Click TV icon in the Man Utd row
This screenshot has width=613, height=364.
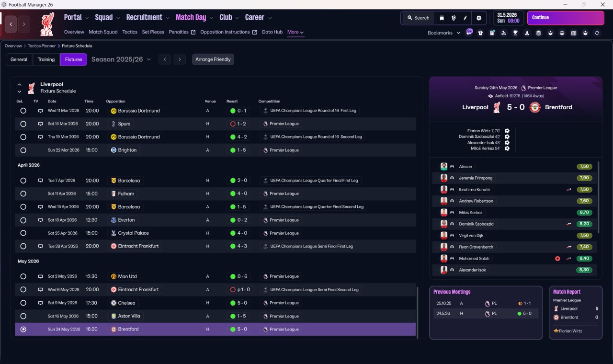41,276
